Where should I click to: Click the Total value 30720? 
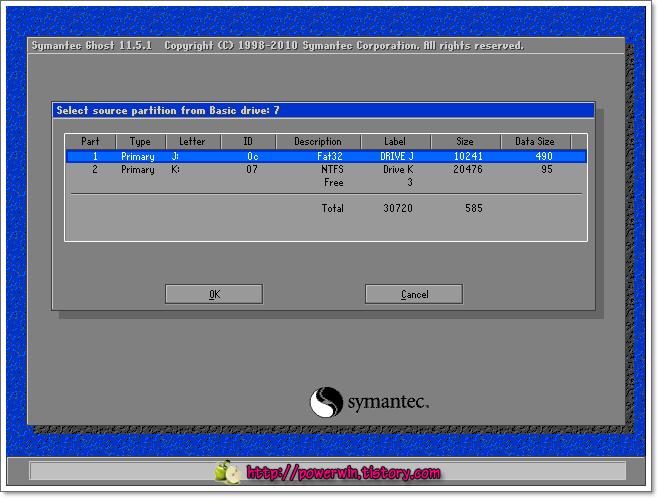pos(398,208)
